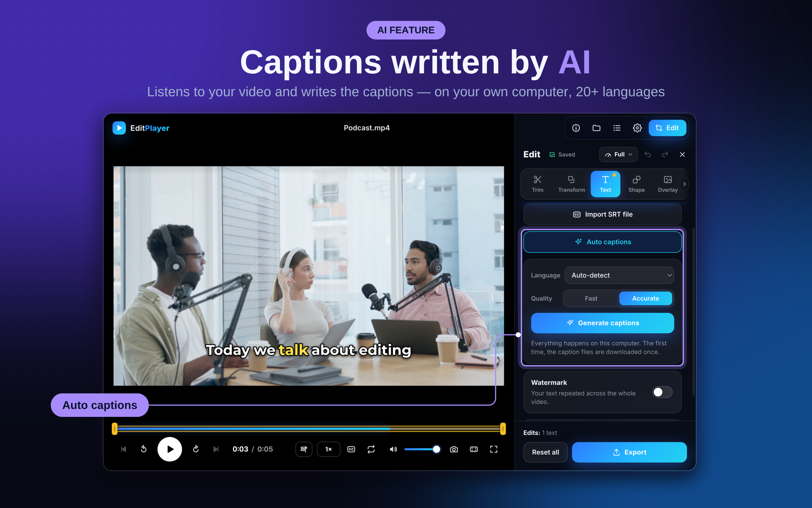Toggle closed captions CC icon
Image resolution: width=812 pixels, height=508 pixels.
point(351,449)
